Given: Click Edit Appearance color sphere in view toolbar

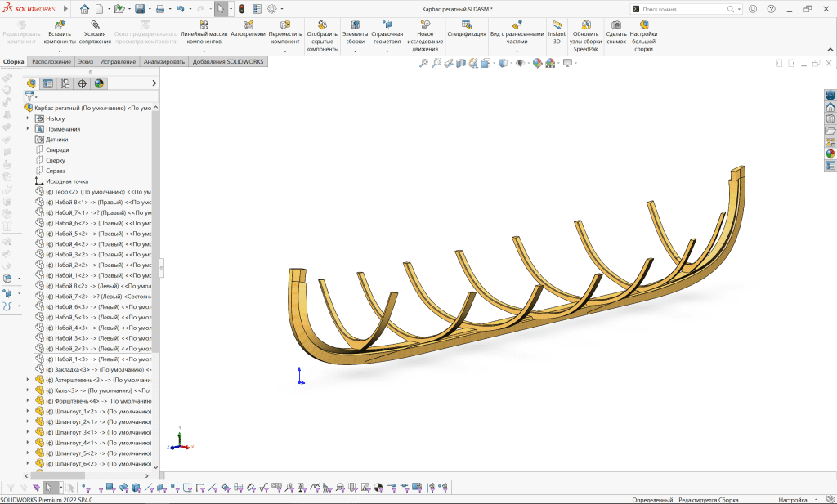Looking at the screenshot, I should coord(537,63).
